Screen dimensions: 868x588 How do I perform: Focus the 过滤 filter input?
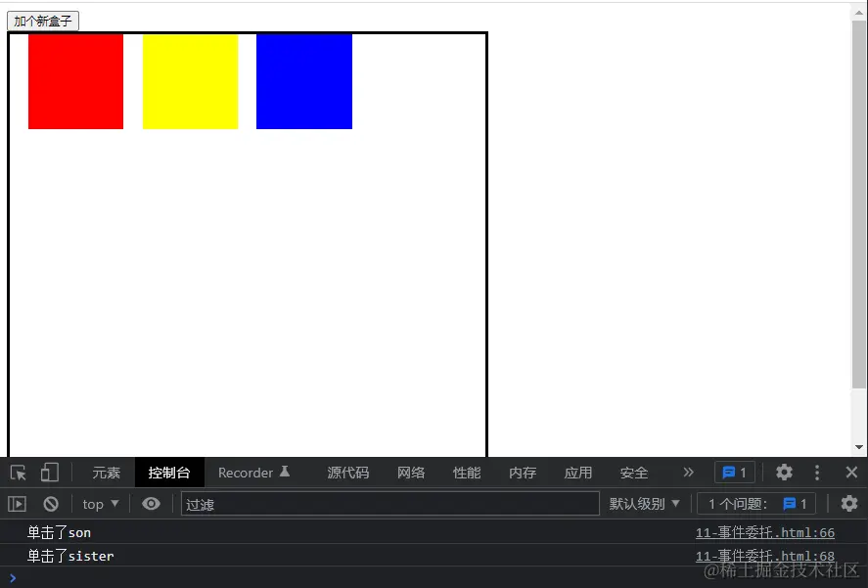pyautogui.click(x=390, y=504)
